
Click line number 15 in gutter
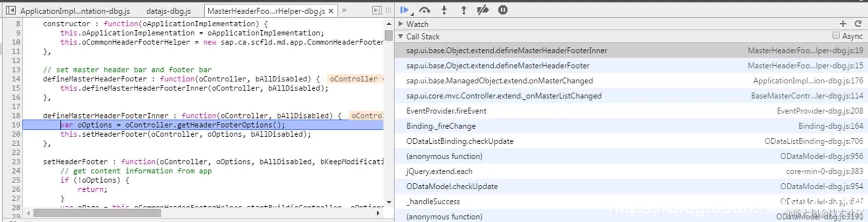pyautogui.click(x=16, y=88)
